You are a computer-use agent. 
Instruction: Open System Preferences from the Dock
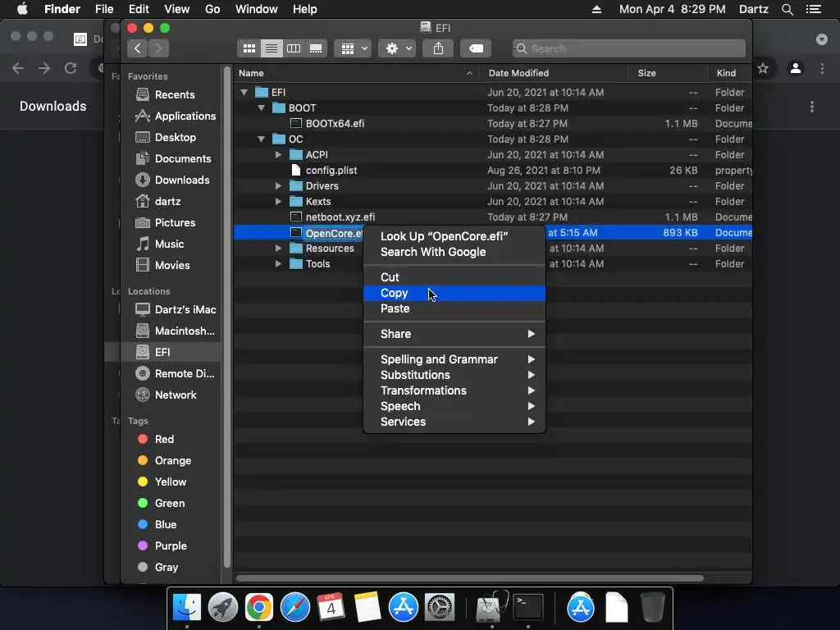[440, 608]
